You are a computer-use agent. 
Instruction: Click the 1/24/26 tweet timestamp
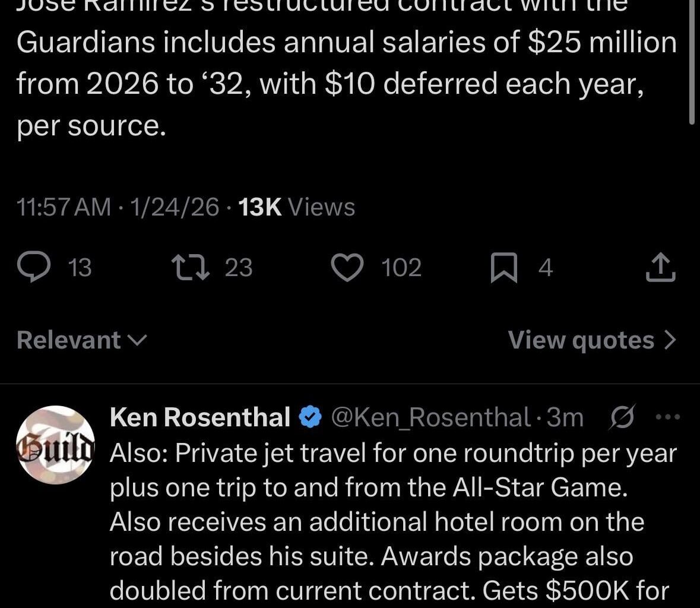(174, 207)
